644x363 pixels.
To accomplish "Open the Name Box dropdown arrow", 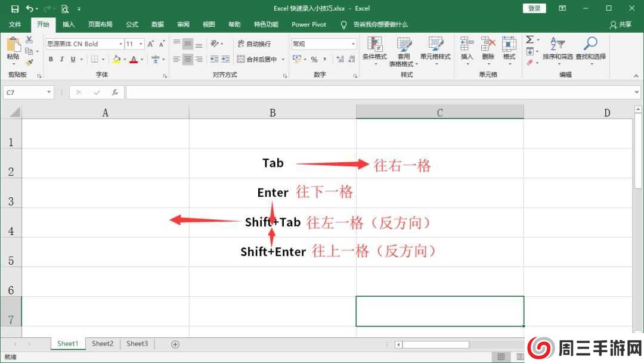I will (x=49, y=93).
